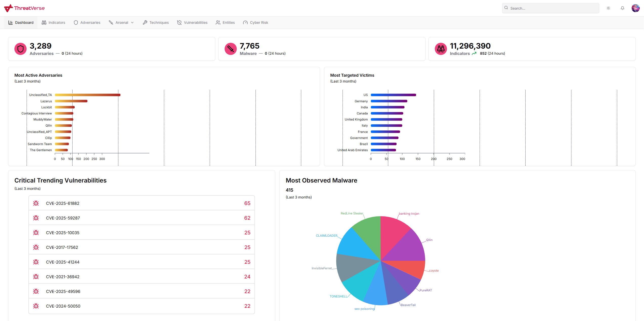This screenshot has height=321, width=644.
Task: Click inside the Search field
Action: pos(550,8)
